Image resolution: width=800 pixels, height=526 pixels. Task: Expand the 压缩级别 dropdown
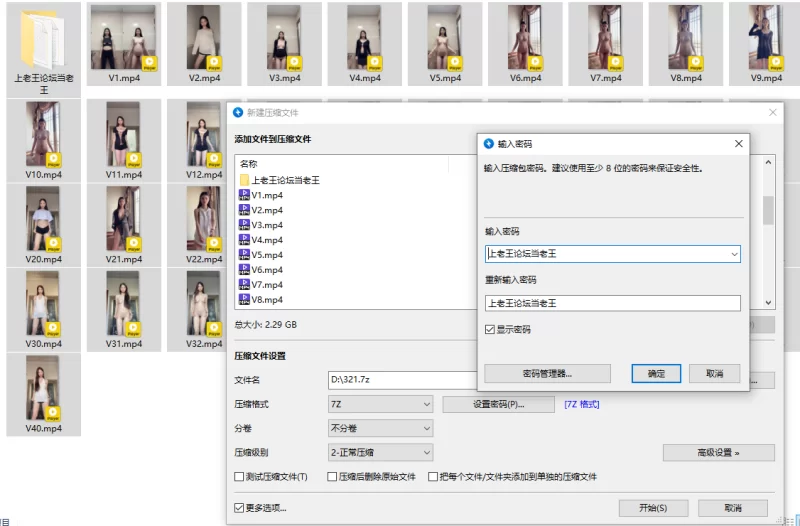coord(380,453)
